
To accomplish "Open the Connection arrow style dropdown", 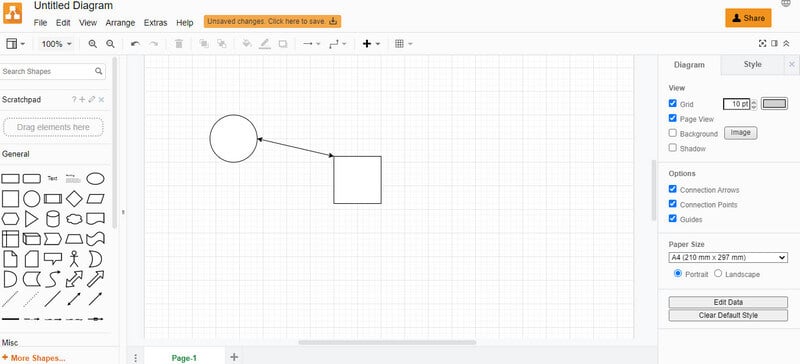I will [x=312, y=44].
